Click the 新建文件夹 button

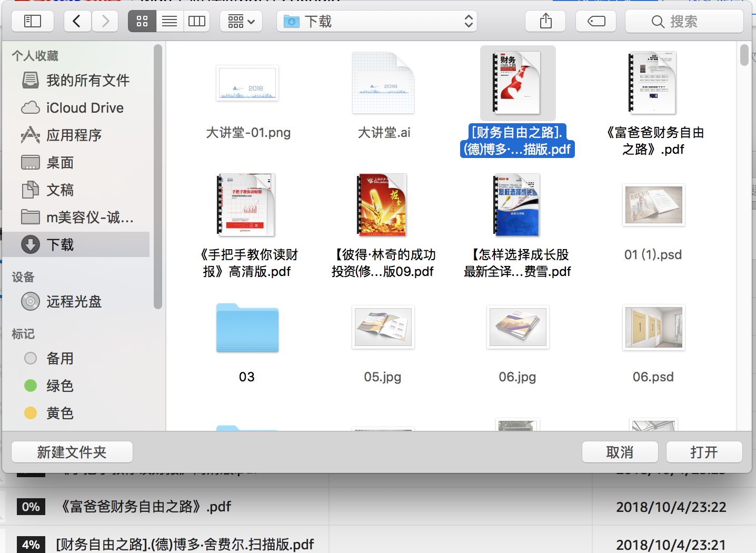click(x=72, y=452)
